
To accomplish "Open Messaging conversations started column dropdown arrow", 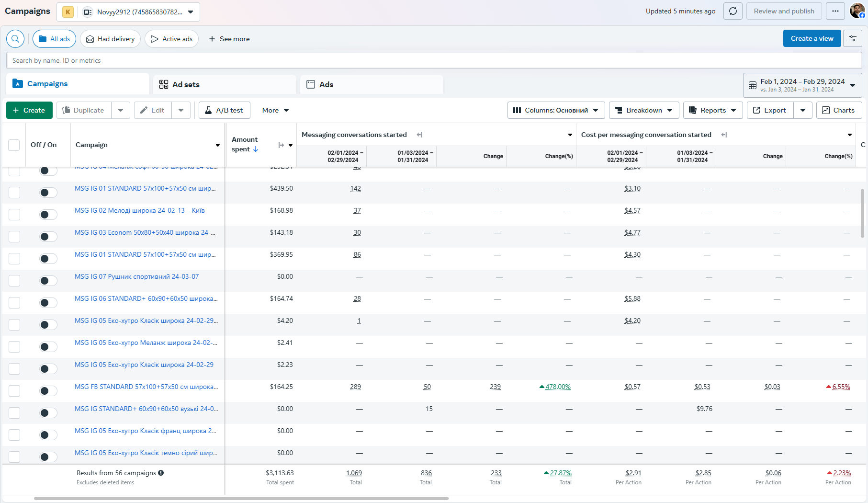I will (570, 135).
